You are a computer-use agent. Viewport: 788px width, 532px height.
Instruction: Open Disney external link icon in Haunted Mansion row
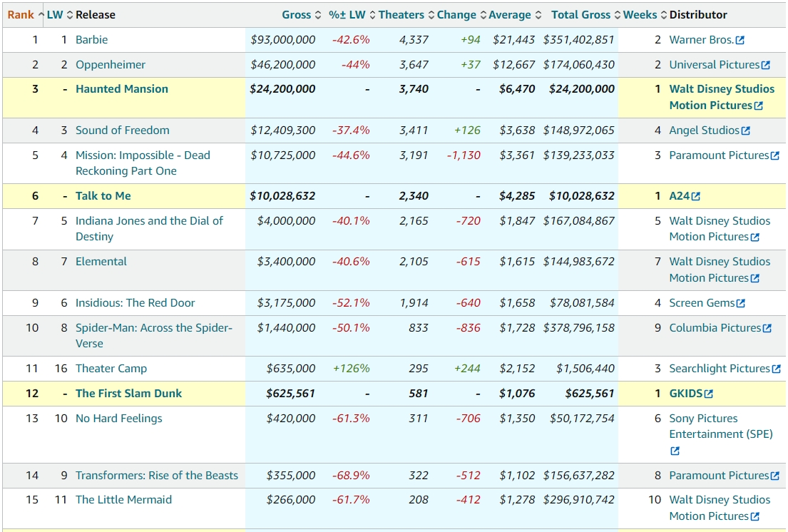click(x=759, y=106)
